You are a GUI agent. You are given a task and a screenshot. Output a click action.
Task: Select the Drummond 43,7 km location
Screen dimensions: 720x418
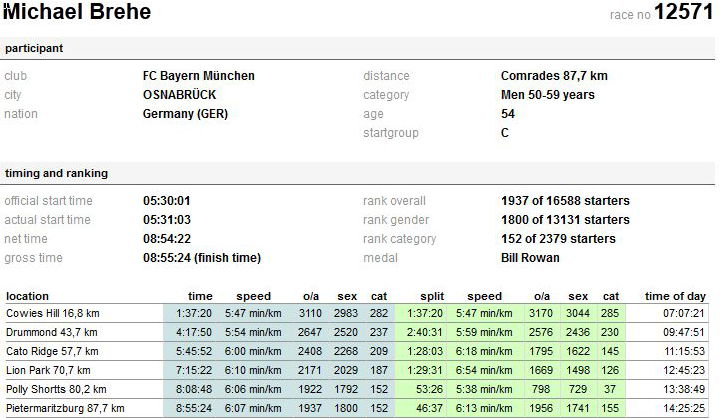[x=51, y=332]
